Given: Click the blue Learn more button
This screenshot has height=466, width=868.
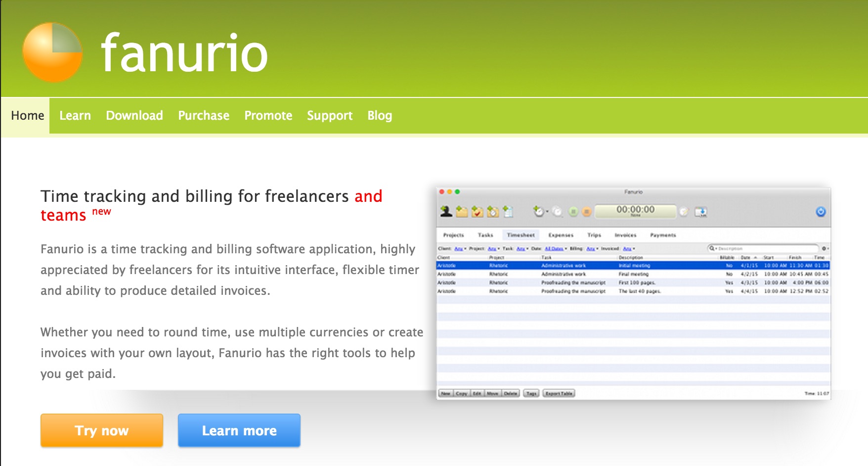Looking at the screenshot, I should tap(239, 430).
